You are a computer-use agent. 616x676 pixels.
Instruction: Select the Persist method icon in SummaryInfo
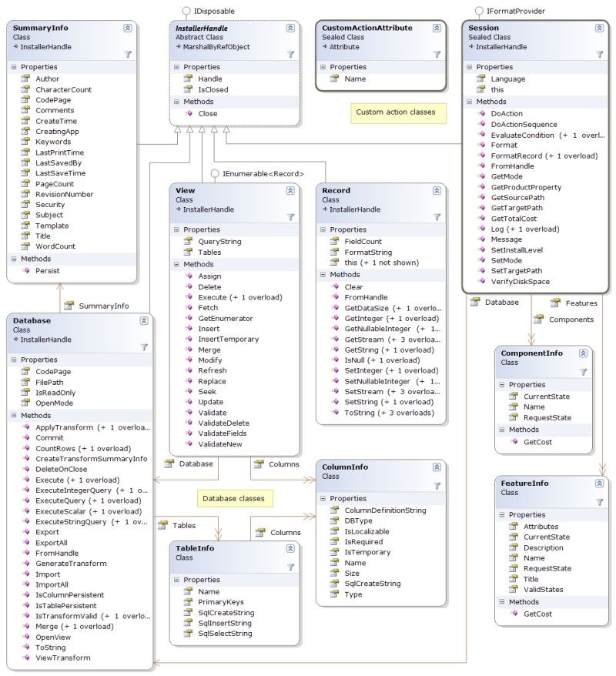[27, 270]
